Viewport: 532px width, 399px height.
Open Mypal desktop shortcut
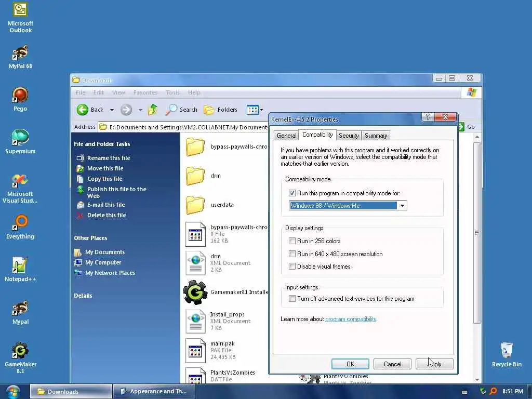pyautogui.click(x=20, y=312)
